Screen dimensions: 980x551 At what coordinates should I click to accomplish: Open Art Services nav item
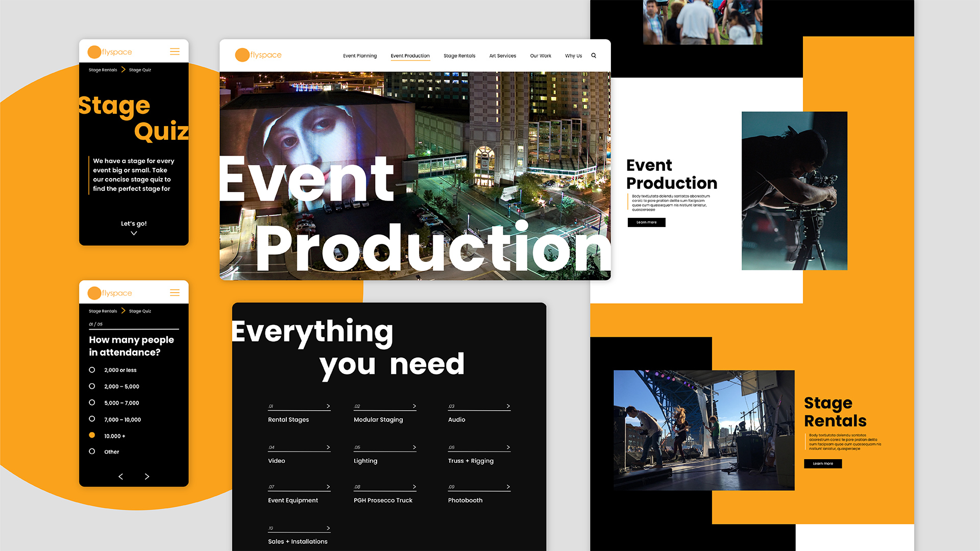[503, 56]
